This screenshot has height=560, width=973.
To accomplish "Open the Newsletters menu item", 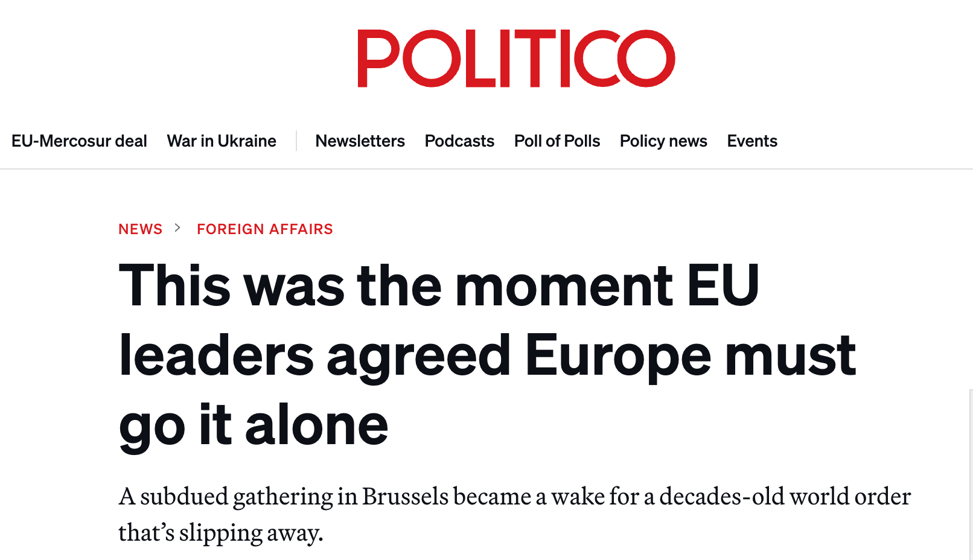I will (360, 141).
